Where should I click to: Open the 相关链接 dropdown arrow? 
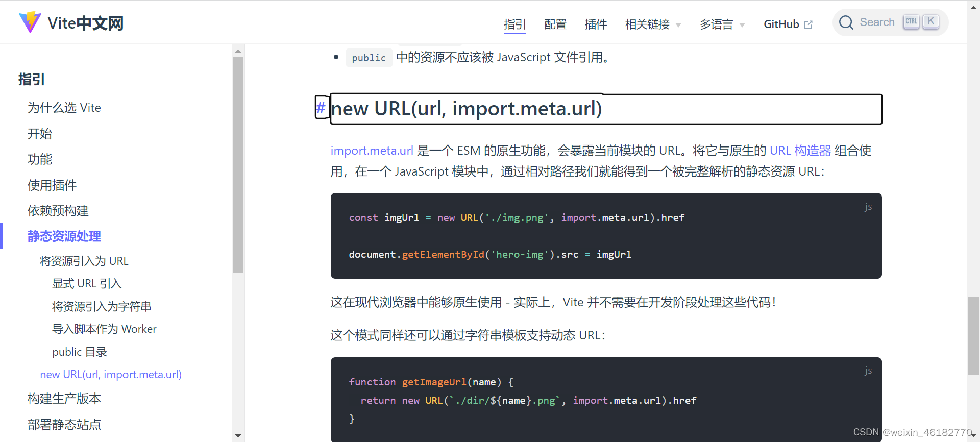pyautogui.click(x=678, y=25)
